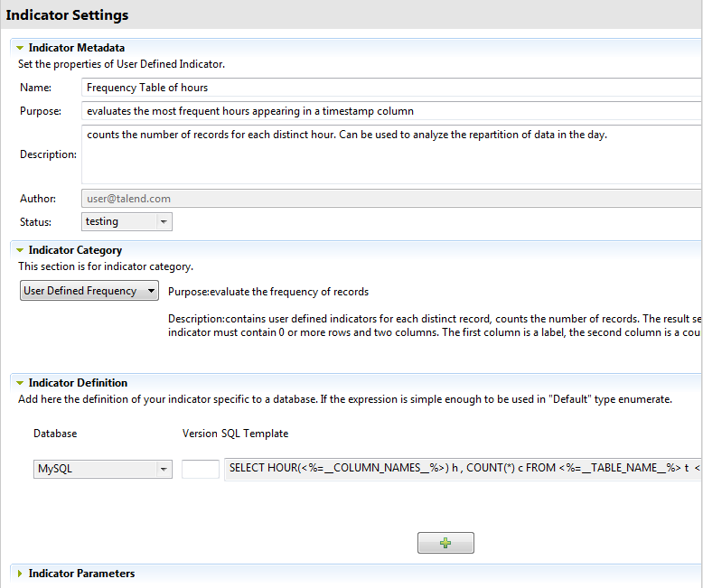Click into the Name field
Image resolution: width=703 pixels, height=588 pixels.
click(x=389, y=88)
